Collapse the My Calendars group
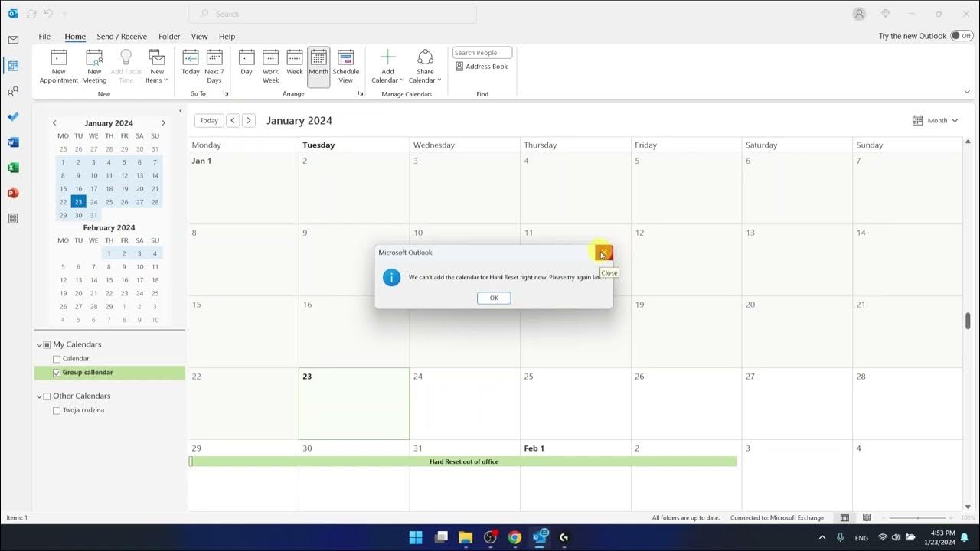 39,345
